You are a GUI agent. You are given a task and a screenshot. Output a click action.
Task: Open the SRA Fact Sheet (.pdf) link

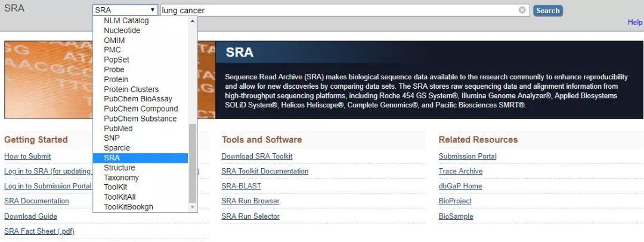[x=39, y=231]
